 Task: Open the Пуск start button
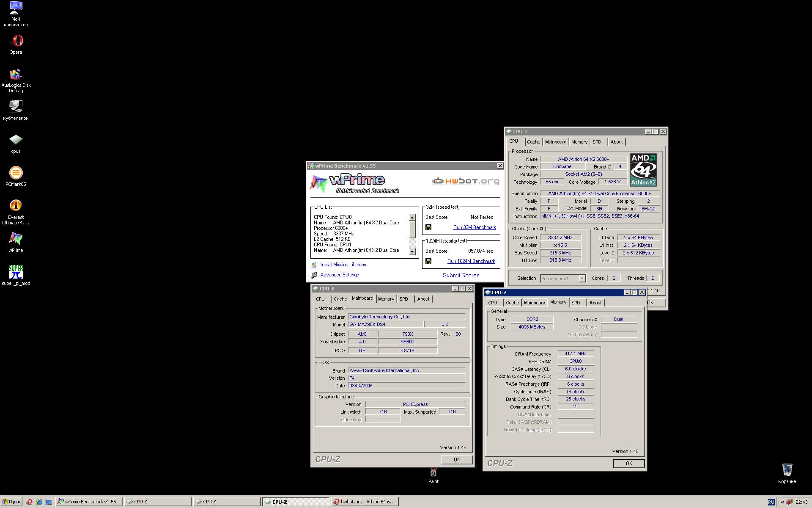coord(11,502)
